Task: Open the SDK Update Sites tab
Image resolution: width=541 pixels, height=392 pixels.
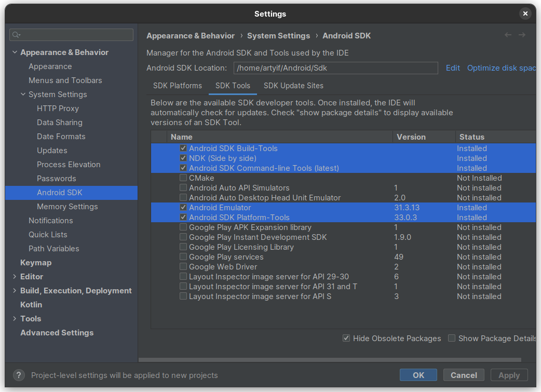Action: coord(293,86)
